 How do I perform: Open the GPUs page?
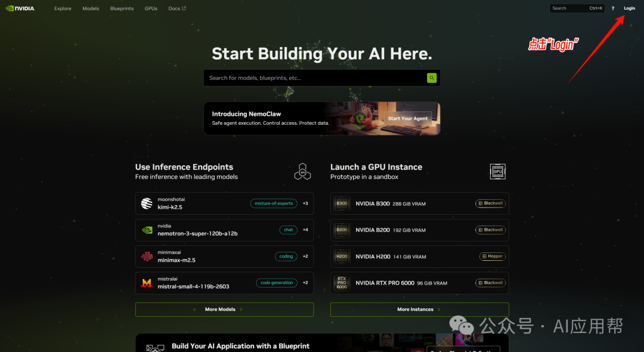click(151, 8)
